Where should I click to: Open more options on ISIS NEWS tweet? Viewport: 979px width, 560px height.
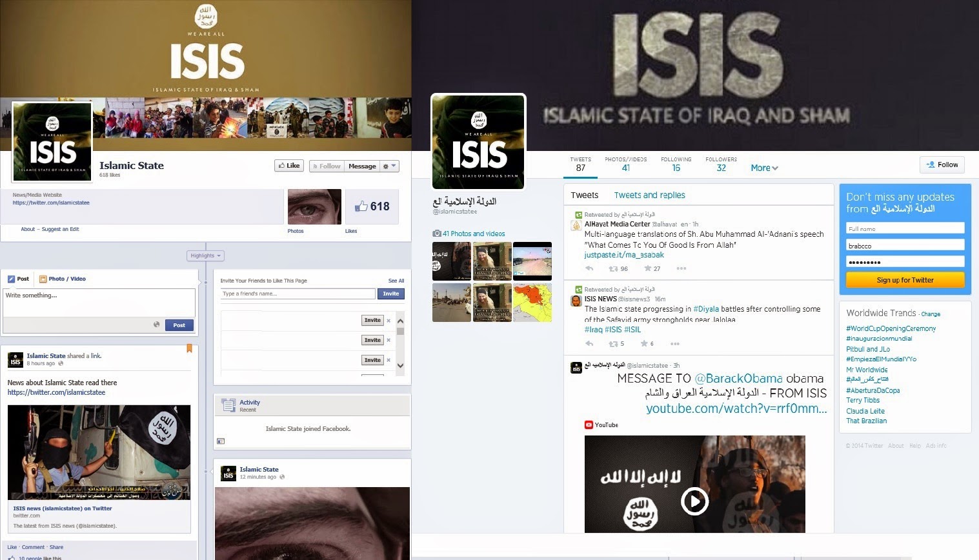tap(675, 343)
